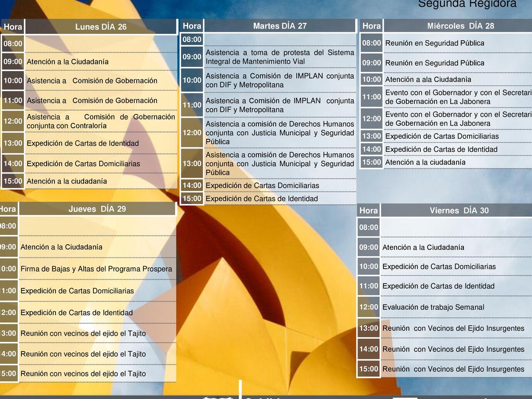Click the 12:00 time cell under Viernes
This screenshot has height=399, width=532.
pos(368,307)
